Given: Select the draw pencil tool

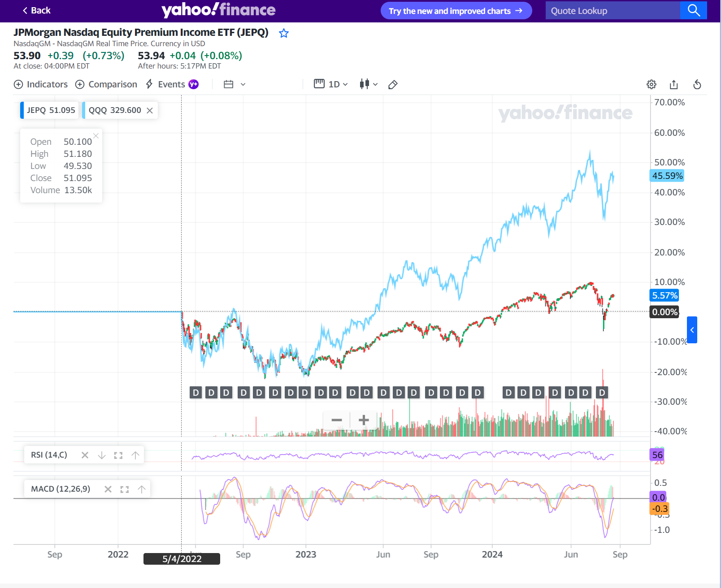Looking at the screenshot, I should (x=393, y=85).
